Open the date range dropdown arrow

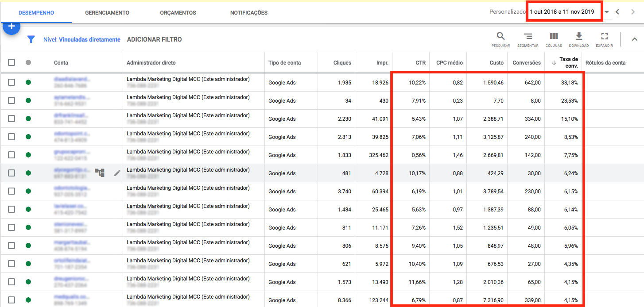pos(607,12)
